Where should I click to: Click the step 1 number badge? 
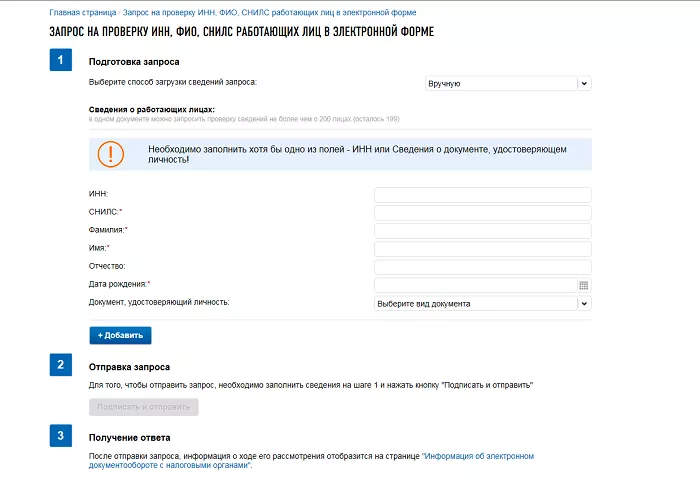point(61,61)
